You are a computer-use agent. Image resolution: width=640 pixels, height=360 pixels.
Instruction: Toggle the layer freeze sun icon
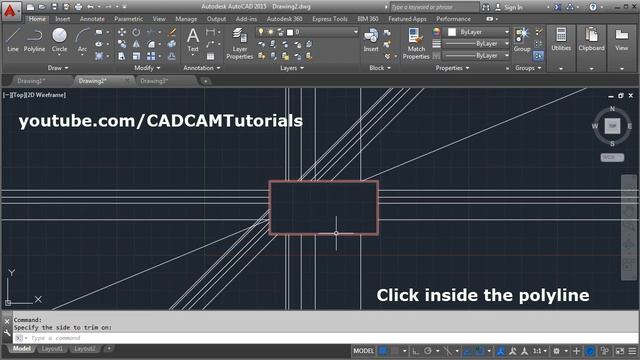coord(270,32)
